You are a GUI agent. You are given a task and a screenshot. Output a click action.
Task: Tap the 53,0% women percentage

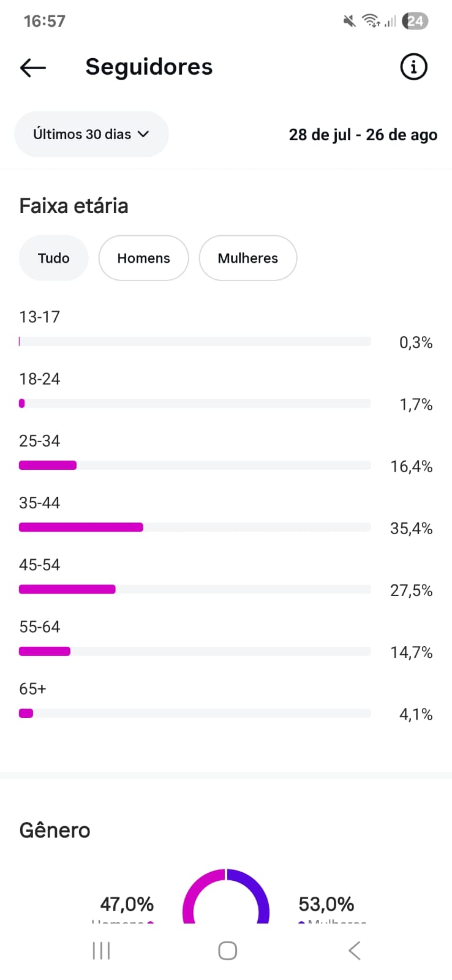[x=326, y=904]
